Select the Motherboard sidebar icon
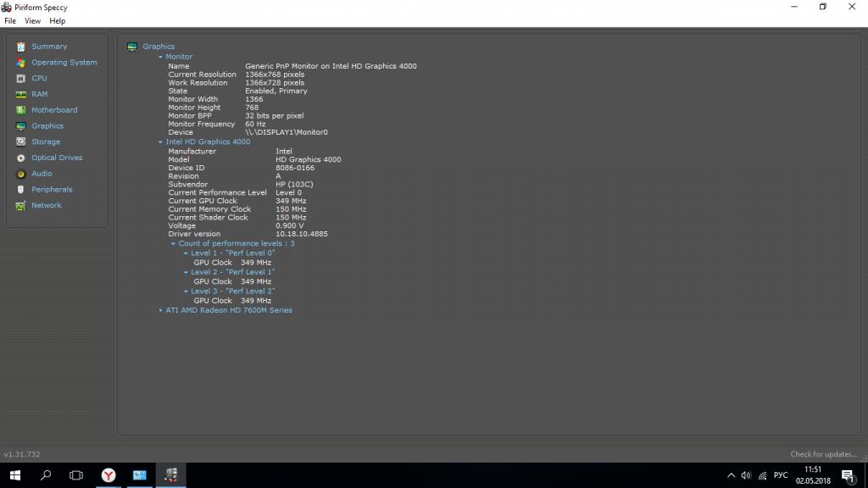 (21, 110)
